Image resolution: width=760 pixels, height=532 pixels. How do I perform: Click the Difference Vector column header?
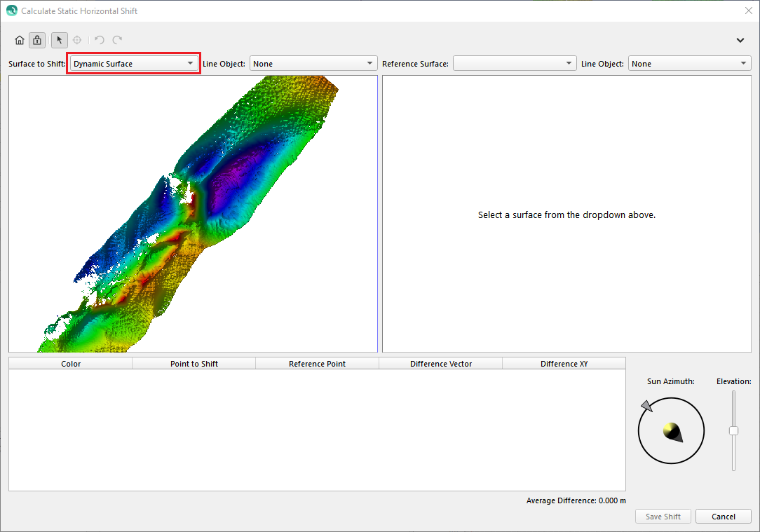tap(441, 364)
